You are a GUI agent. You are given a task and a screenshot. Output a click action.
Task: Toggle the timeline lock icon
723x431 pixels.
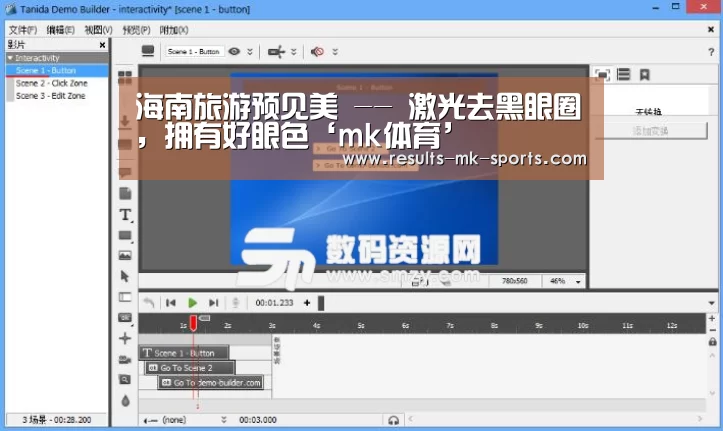pyautogui.click(x=712, y=342)
